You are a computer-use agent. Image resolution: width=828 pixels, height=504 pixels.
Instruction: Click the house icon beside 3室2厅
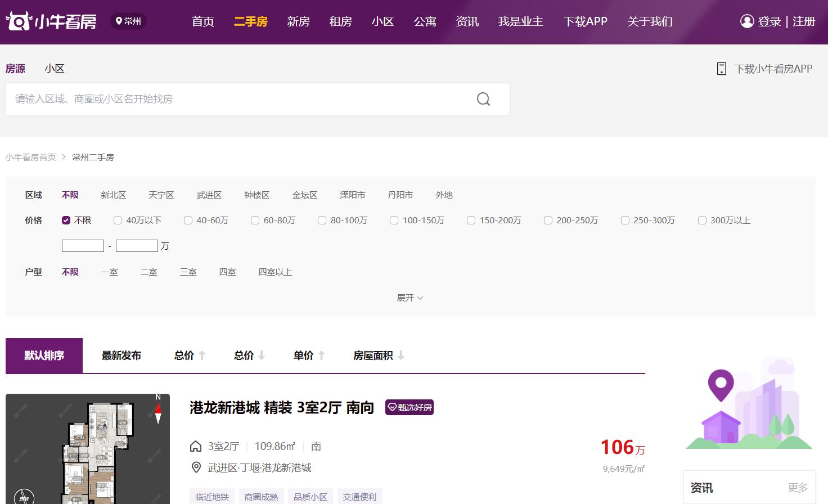[x=196, y=447]
